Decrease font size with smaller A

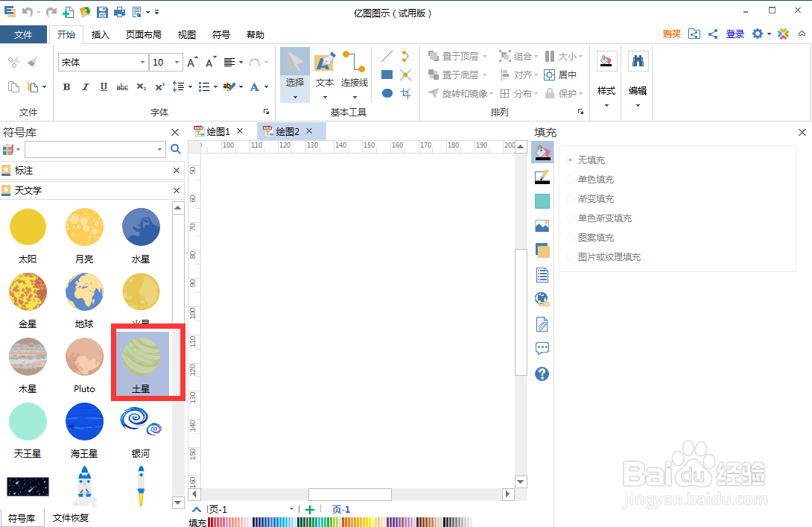tap(210, 62)
